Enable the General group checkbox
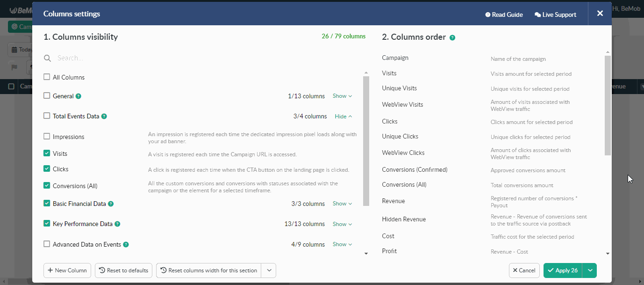The width and height of the screenshot is (644, 285). click(x=47, y=95)
